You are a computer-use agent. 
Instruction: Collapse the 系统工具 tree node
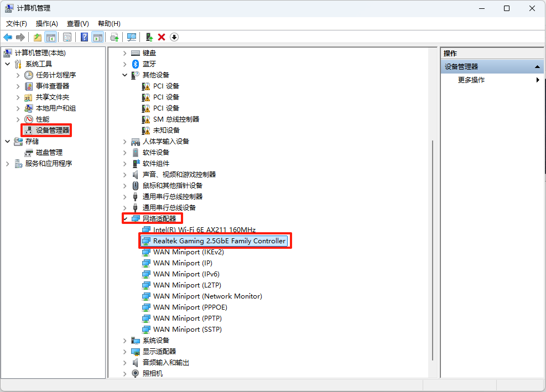pyautogui.click(x=7, y=64)
